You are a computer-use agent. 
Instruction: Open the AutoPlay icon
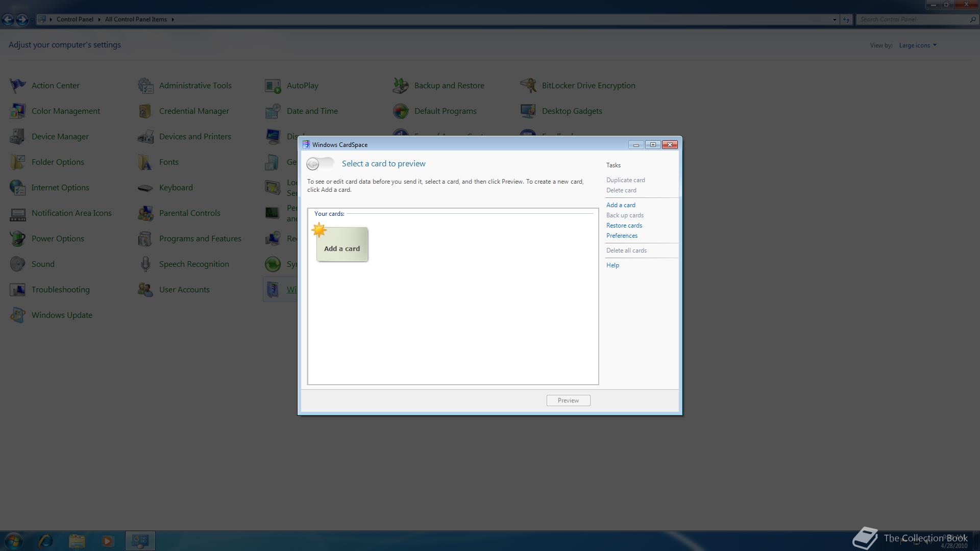coord(273,85)
